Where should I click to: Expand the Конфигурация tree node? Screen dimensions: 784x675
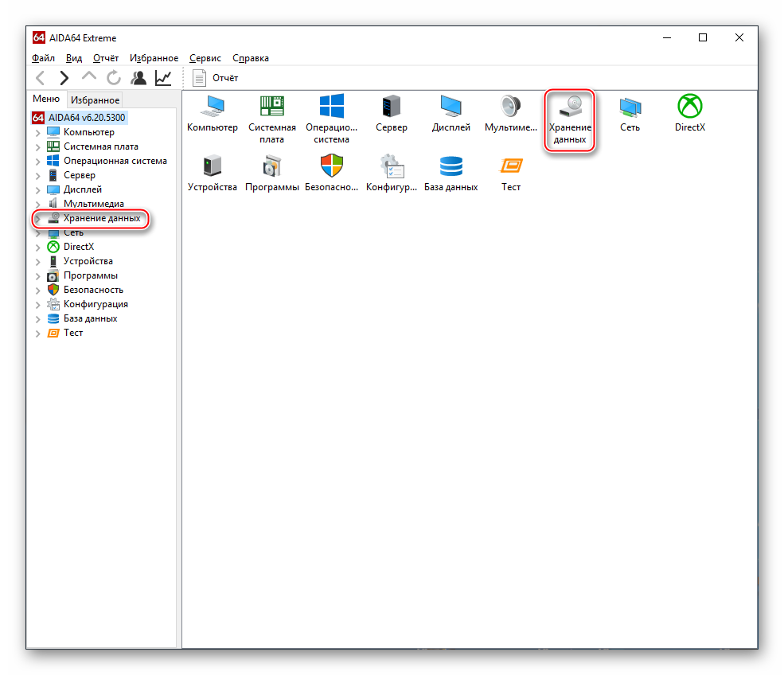[38, 305]
